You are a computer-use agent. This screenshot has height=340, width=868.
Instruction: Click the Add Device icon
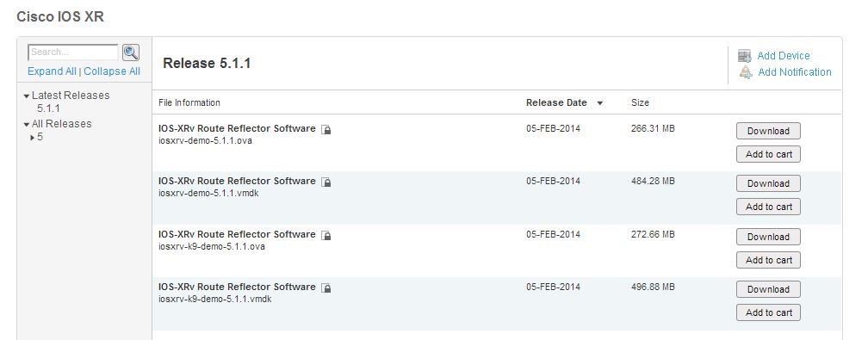[745, 56]
